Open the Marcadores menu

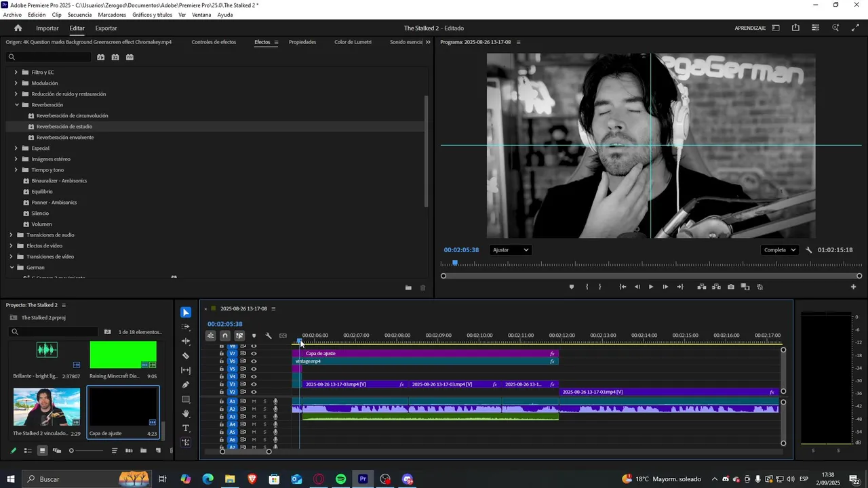[x=112, y=15]
